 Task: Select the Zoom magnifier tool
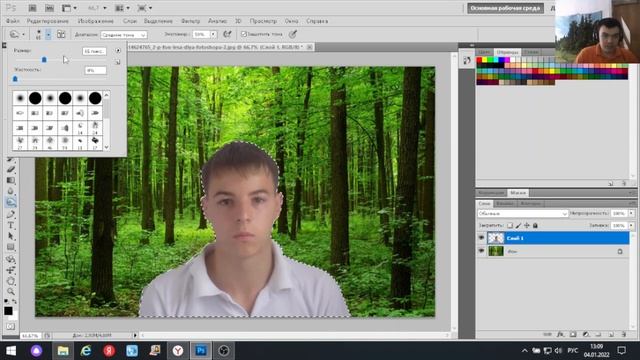(11, 291)
